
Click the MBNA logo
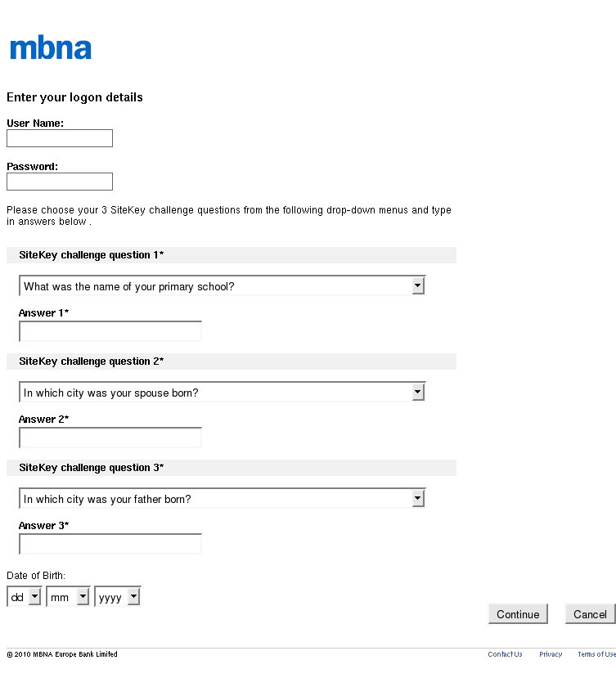[51, 48]
